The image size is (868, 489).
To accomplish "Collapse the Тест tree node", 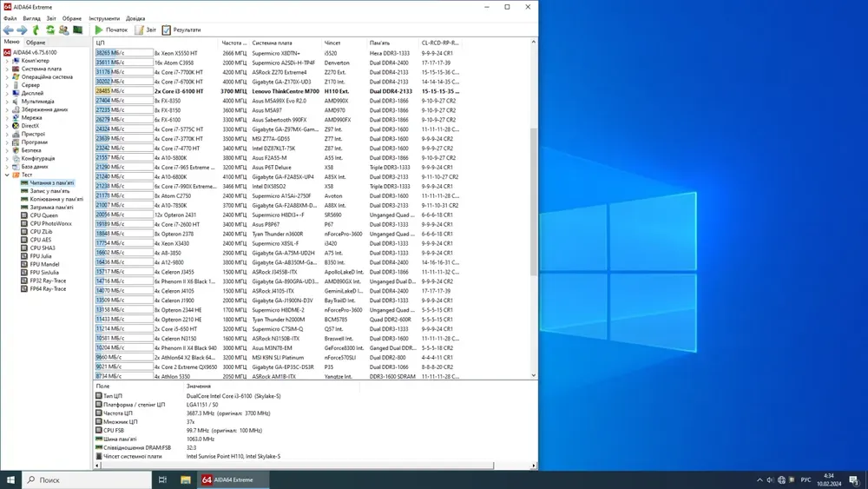I will pyautogui.click(x=7, y=175).
